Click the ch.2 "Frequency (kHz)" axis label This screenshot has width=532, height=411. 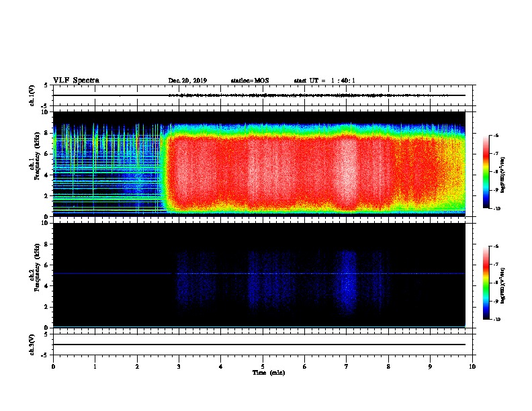tap(37, 267)
